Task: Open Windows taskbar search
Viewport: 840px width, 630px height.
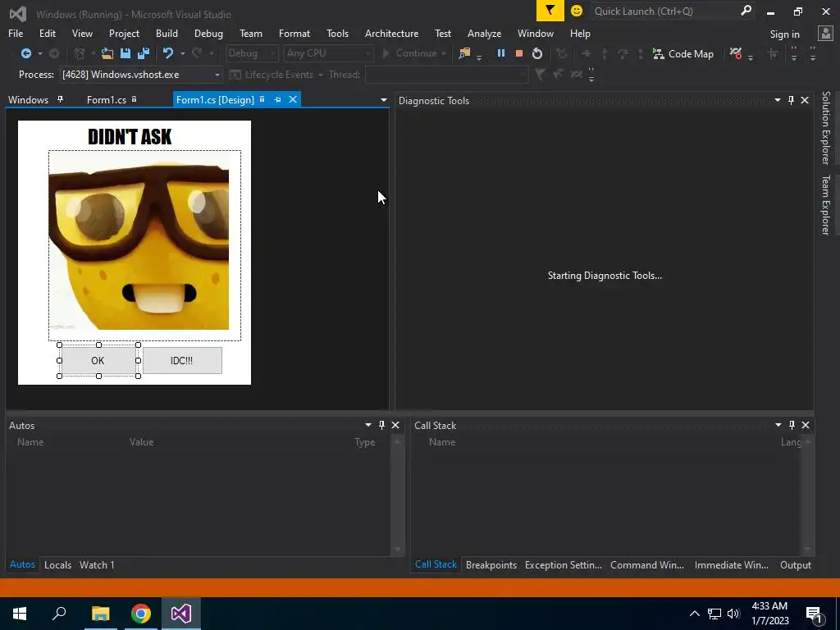Action: [59, 614]
